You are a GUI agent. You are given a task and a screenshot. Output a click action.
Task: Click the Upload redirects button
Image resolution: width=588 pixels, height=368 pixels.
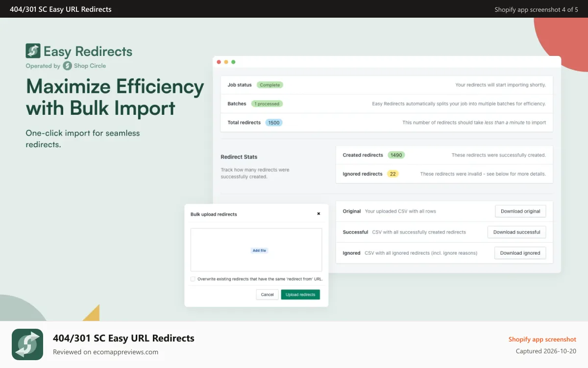pyautogui.click(x=300, y=294)
